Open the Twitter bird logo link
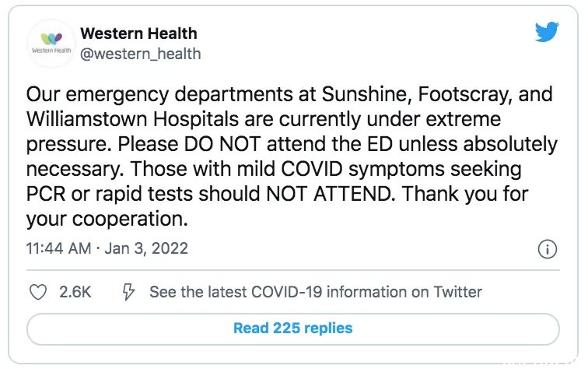This screenshot has height=369, width=588. [547, 32]
